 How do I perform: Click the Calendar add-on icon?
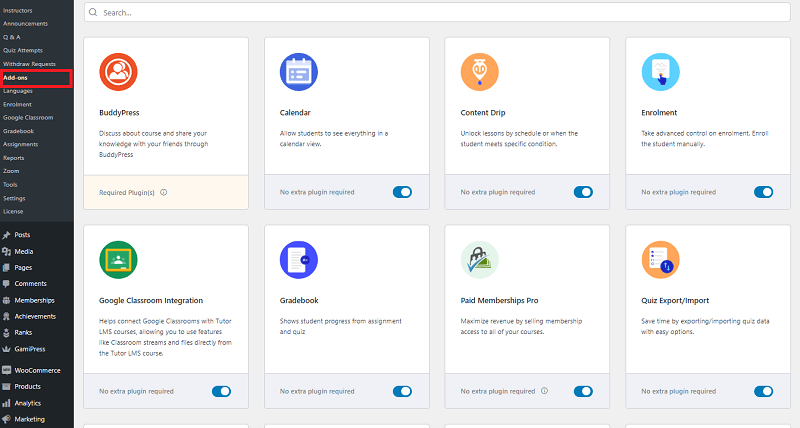299,72
